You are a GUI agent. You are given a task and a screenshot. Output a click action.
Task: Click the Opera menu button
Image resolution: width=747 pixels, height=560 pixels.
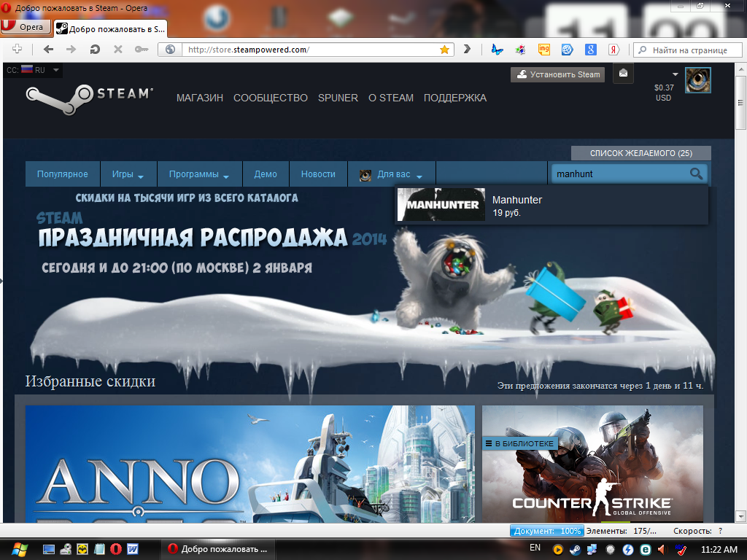(26, 27)
